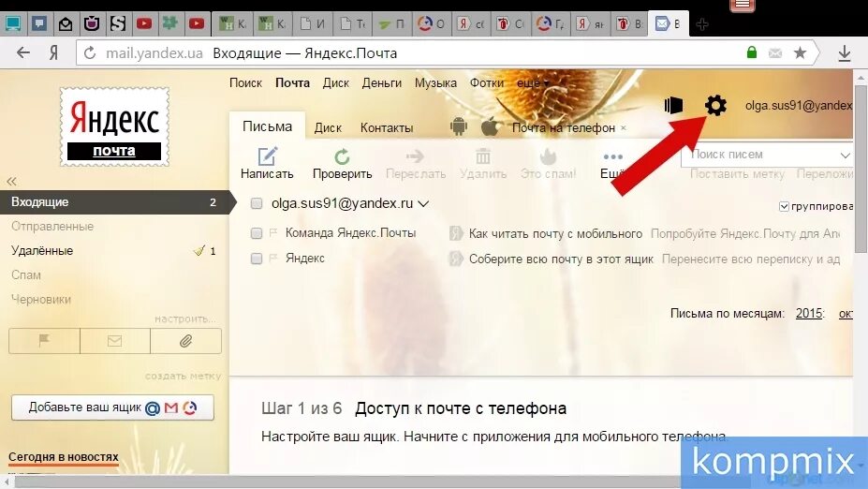Screen dimensions: 868x489
Task: Click the 'Добавьте ваш ящик' button
Action: pyautogui.click(x=112, y=407)
